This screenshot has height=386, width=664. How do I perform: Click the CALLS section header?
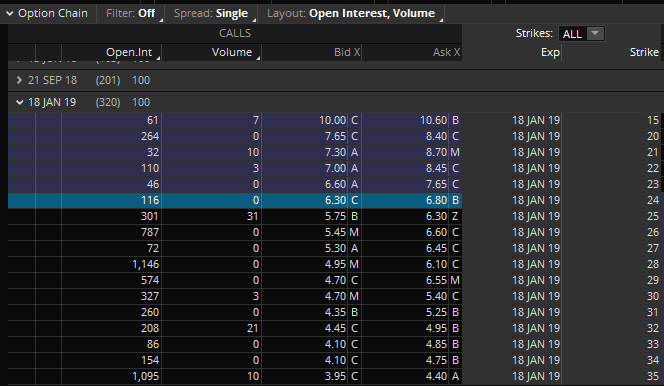click(235, 33)
